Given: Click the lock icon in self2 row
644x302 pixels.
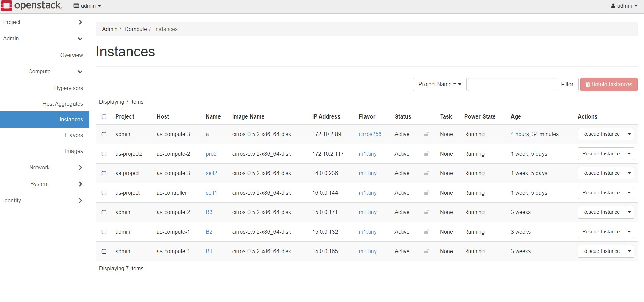Looking at the screenshot, I should tap(427, 173).
